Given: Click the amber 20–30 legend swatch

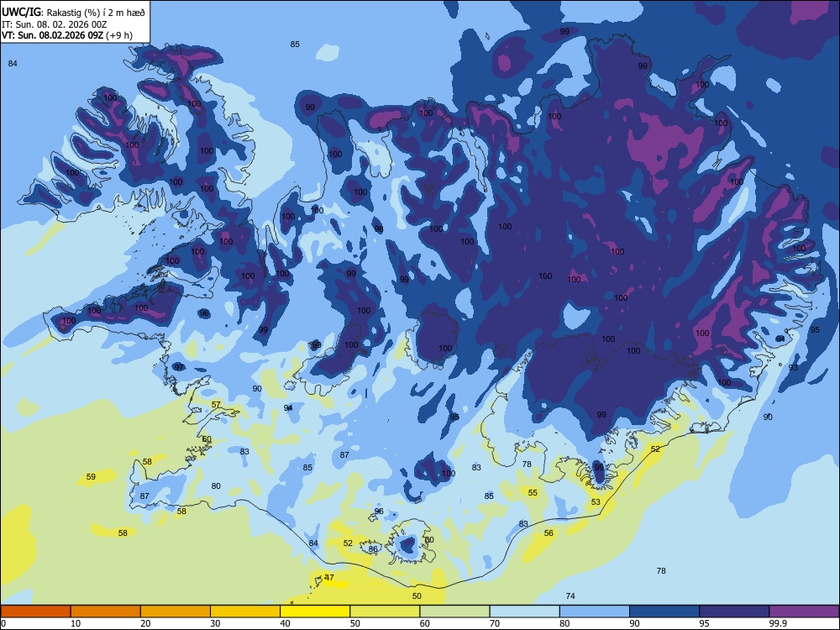Looking at the screenshot, I should (x=176, y=612).
